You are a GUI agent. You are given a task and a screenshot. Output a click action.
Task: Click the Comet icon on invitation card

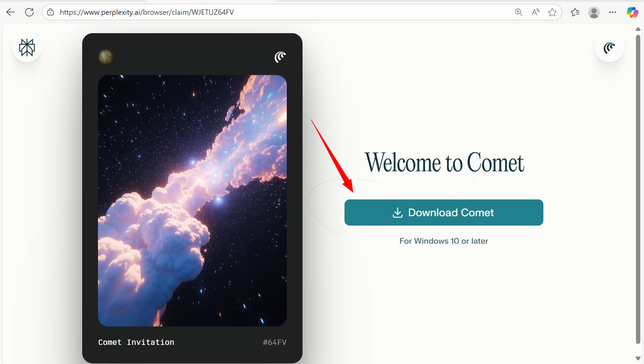[280, 57]
